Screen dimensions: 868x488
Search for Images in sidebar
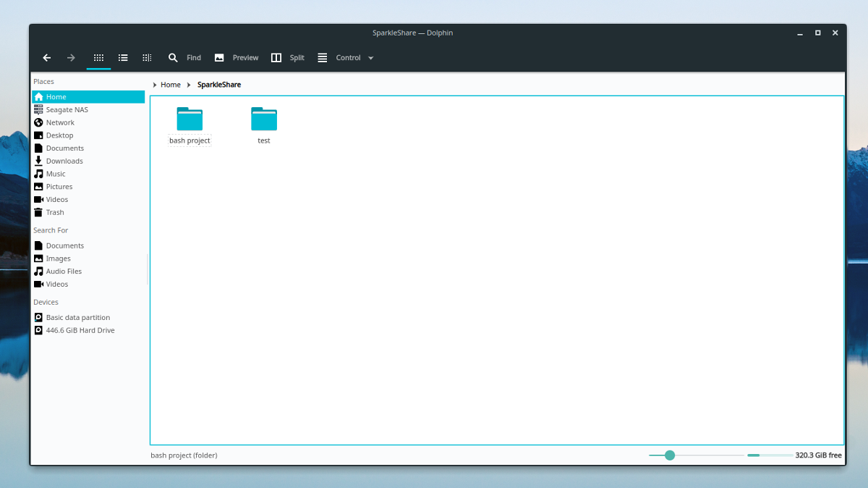click(88, 258)
